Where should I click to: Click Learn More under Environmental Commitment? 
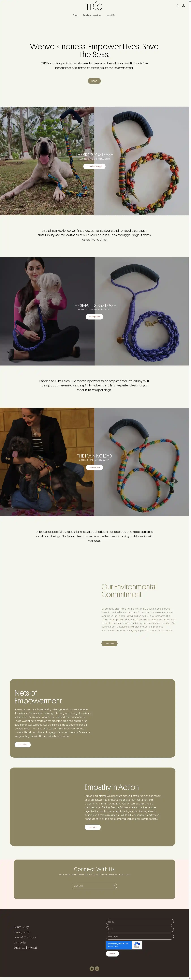[110, 643]
